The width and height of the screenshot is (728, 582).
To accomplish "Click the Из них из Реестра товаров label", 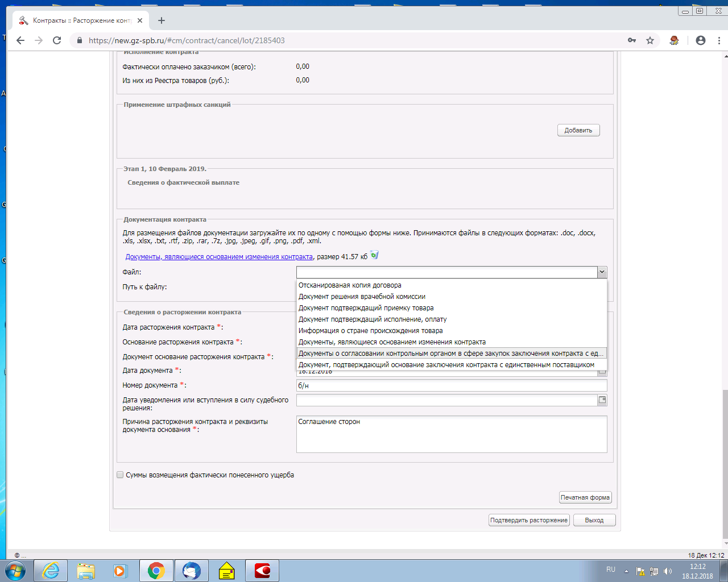I will [176, 81].
